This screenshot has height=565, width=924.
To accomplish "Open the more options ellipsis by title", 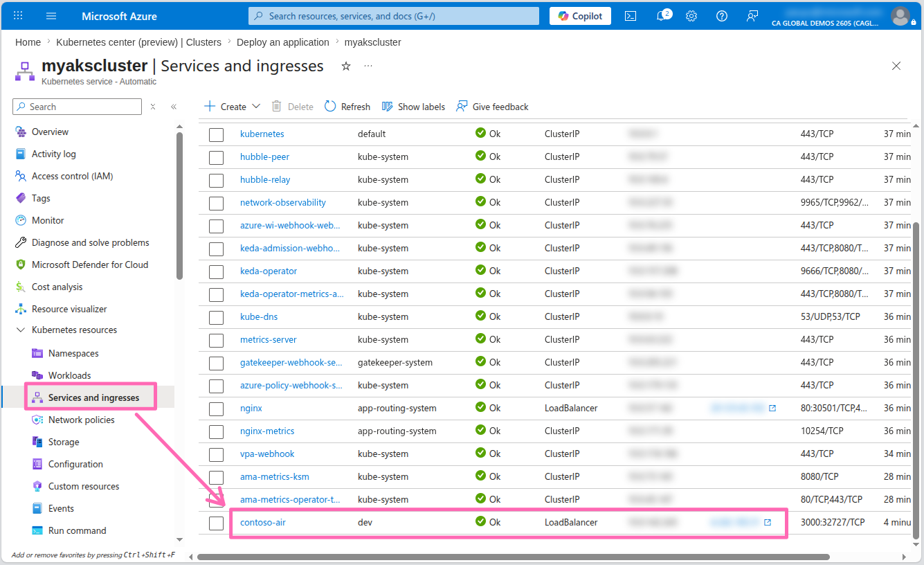I will click(x=368, y=66).
